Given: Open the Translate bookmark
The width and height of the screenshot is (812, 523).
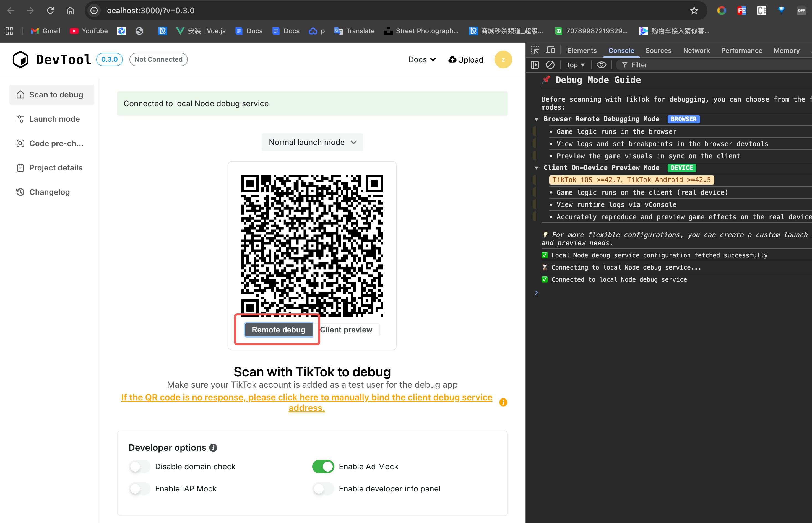Looking at the screenshot, I should pos(355,31).
